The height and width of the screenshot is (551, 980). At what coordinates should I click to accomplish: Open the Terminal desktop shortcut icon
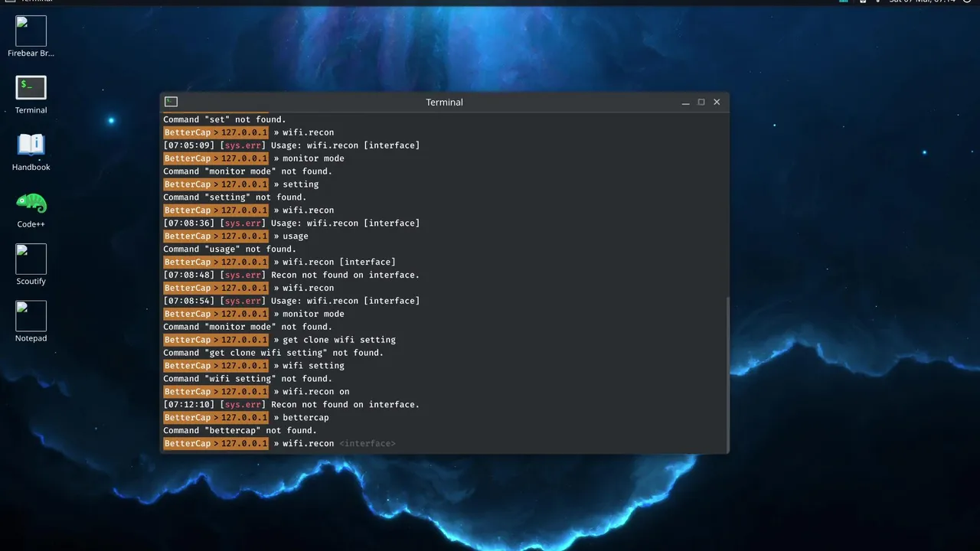click(31, 87)
